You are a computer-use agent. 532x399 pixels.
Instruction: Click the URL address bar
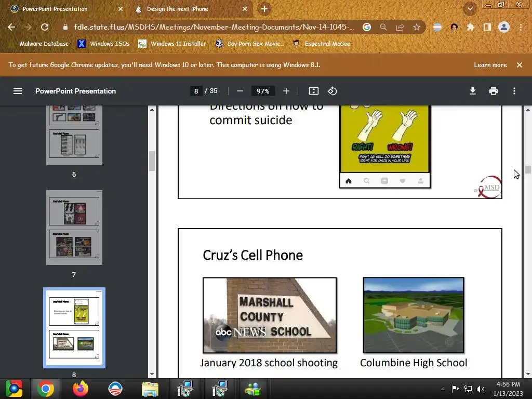(x=214, y=27)
